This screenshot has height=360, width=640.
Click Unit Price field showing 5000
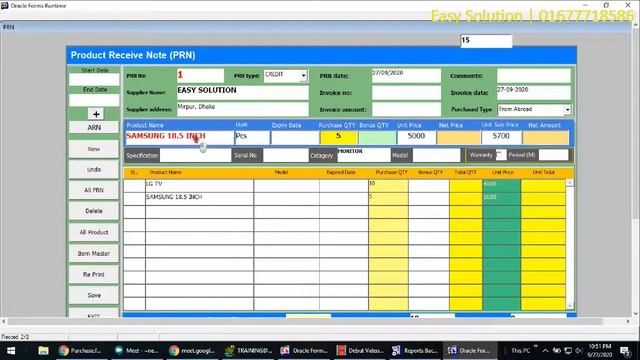click(x=416, y=137)
